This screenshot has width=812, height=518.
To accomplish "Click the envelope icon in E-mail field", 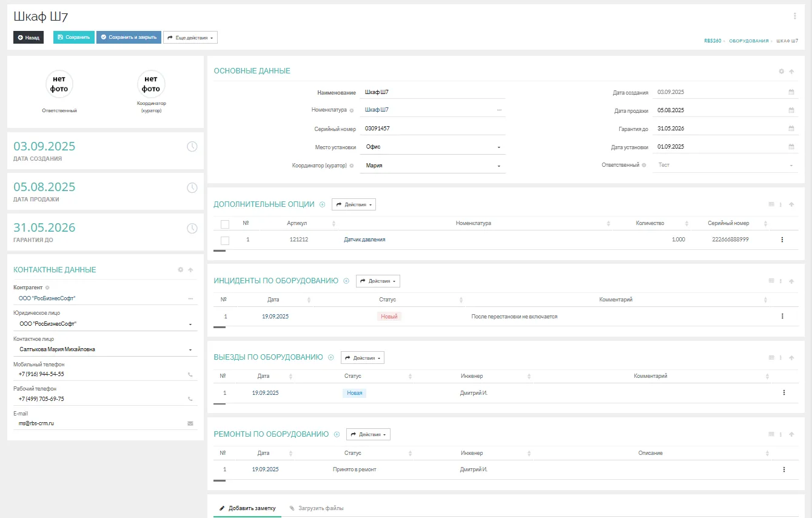I will pos(190,423).
